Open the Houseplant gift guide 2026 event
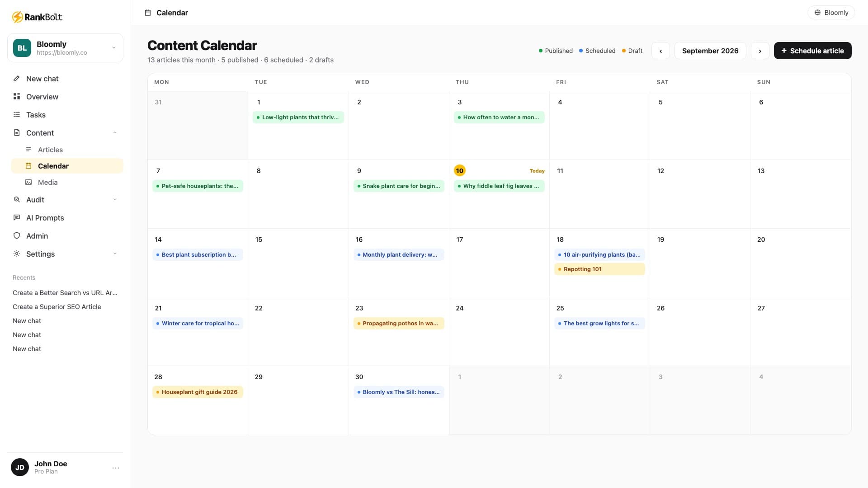Viewport: 868px width, 488px height. (x=198, y=392)
